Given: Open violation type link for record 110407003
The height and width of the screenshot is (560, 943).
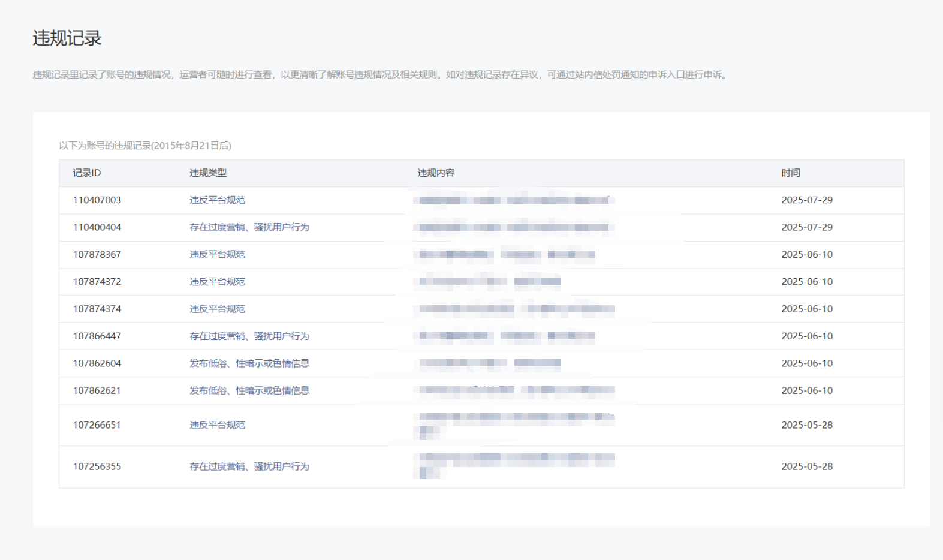Looking at the screenshot, I should tap(217, 200).
